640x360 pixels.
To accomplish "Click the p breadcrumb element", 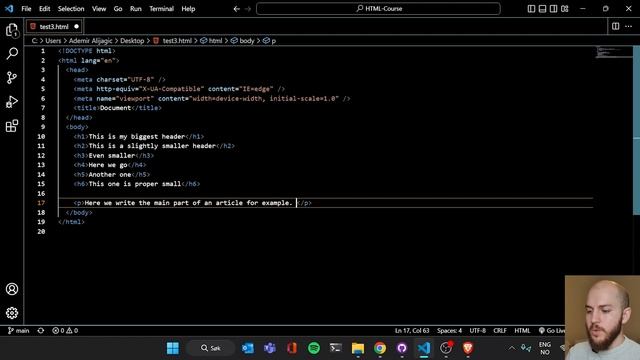I will pyautogui.click(x=269, y=41).
